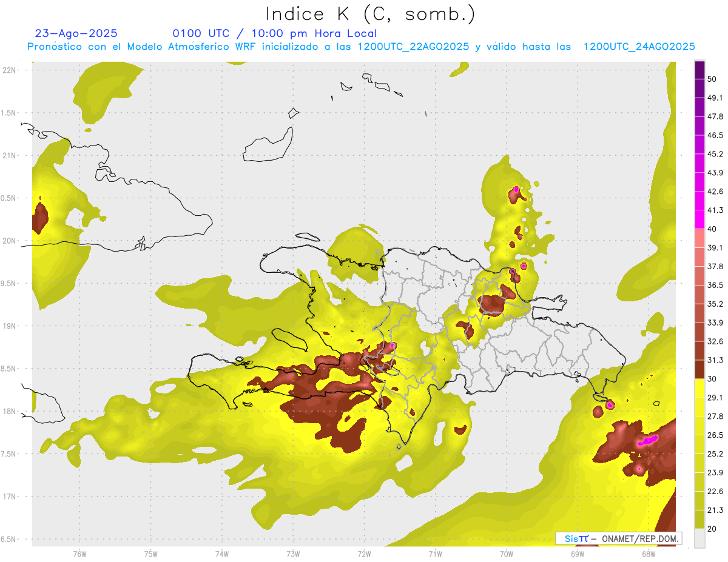Click the '21N' latitude label
Viewport: 728px width, 562px height.
[9, 155]
